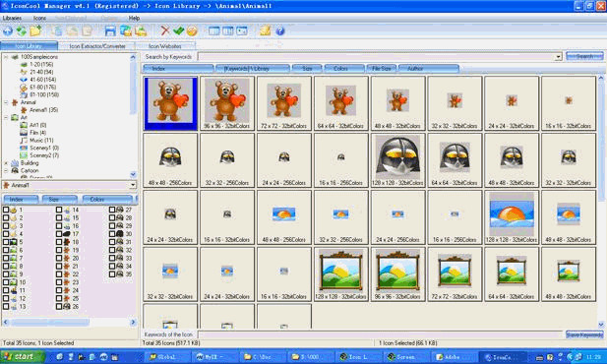Enable the checkbox for icon 27
This screenshot has height=364, width=607.
click(x=112, y=210)
